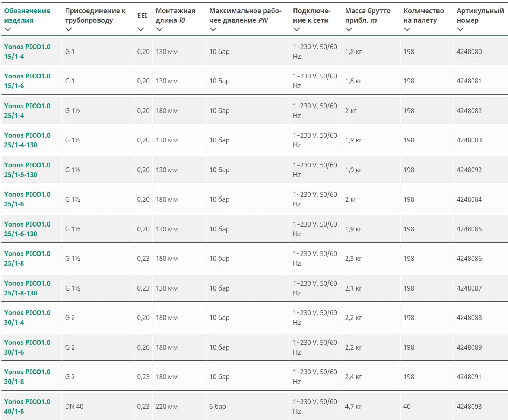Screen dimensions: 508x420
Task: Select the Yonos PICO1.0 25/1-4 link
Action: coord(27,110)
